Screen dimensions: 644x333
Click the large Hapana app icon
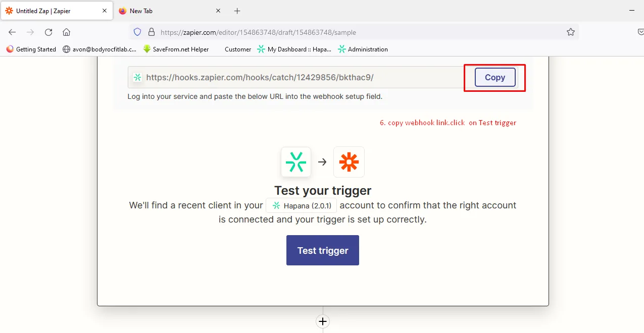click(296, 162)
